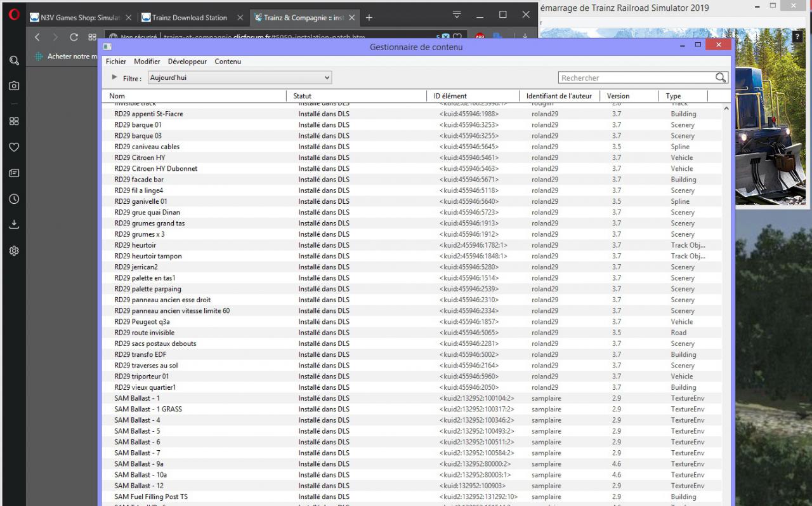Click the search magnifier in Gestionnaire de contenu
Screen dimensions: 812x506
pyautogui.click(x=721, y=77)
